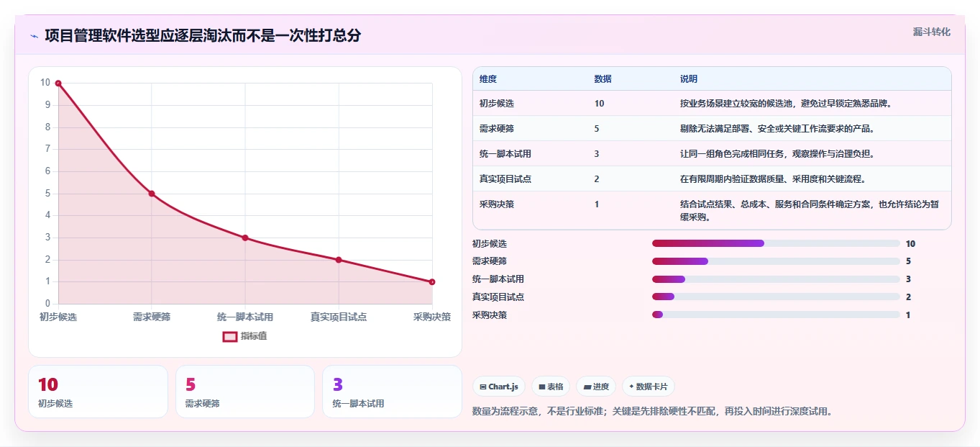Click the chart point for 真实项目试点

pyautogui.click(x=339, y=260)
